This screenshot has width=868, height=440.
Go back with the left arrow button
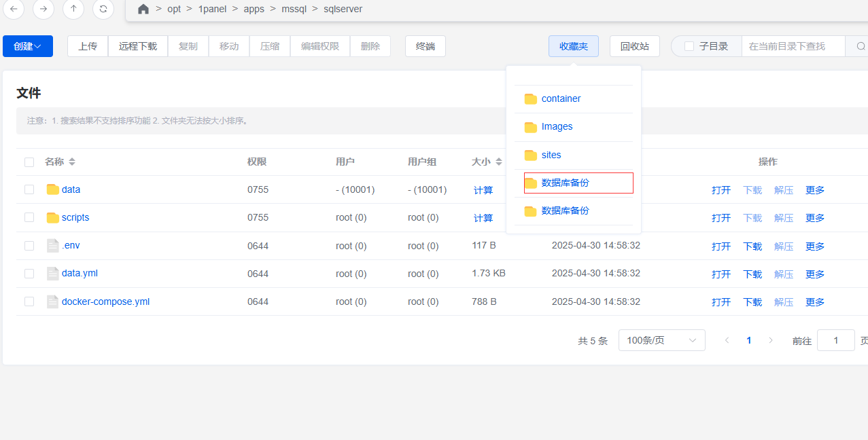tap(14, 9)
